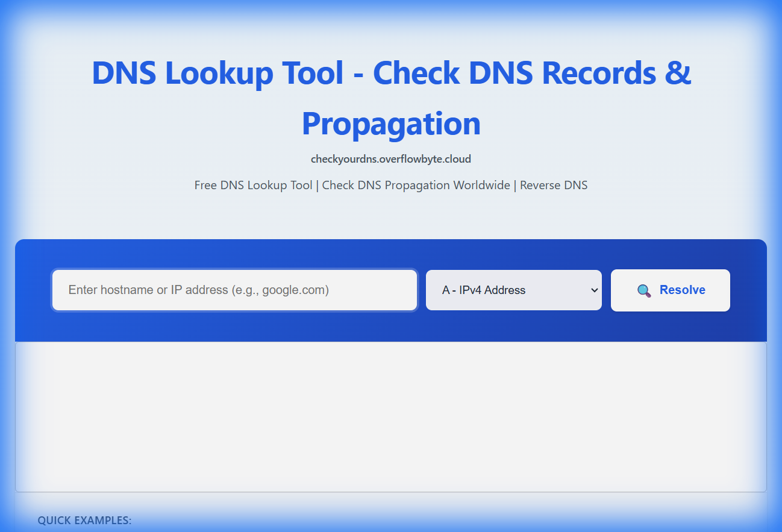Click Check DNS Propagation Worldwide text
Image resolution: width=782 pixels, height=532 pixels.
click(x=416, y=185)
